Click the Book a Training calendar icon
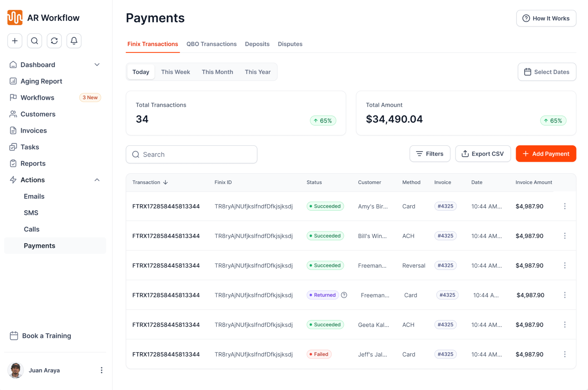This screenshot has height=390, width=588. pyautogui.click(x=14, y=336)
